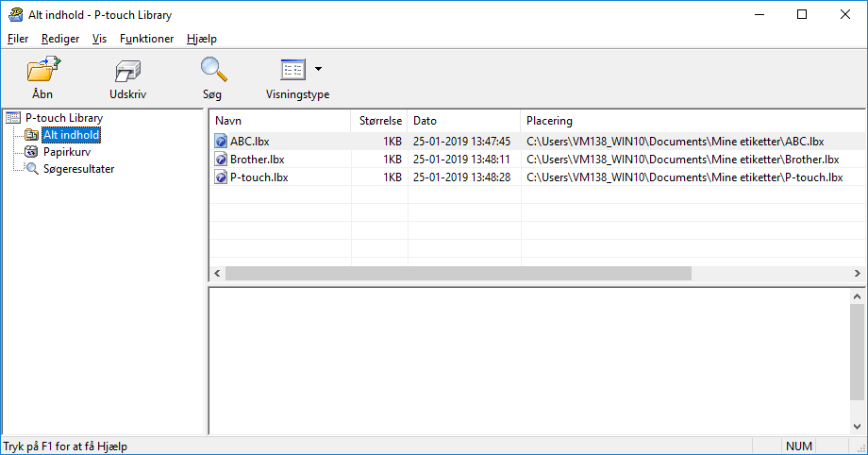The width and height of the screenshot is (868, 455).
Task: Select the Papirkurv tree item label
Action: 67,152
